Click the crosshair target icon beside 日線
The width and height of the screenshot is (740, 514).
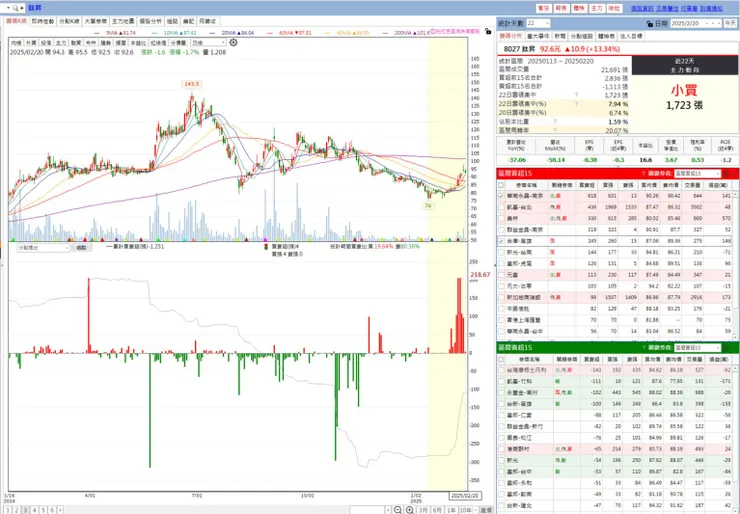tap(233, 42)
